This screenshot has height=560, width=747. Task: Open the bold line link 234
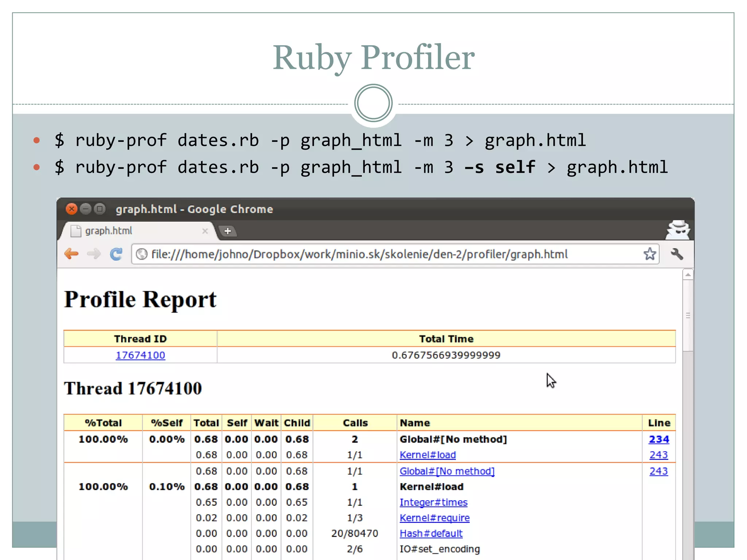click(x=659, y=439)
